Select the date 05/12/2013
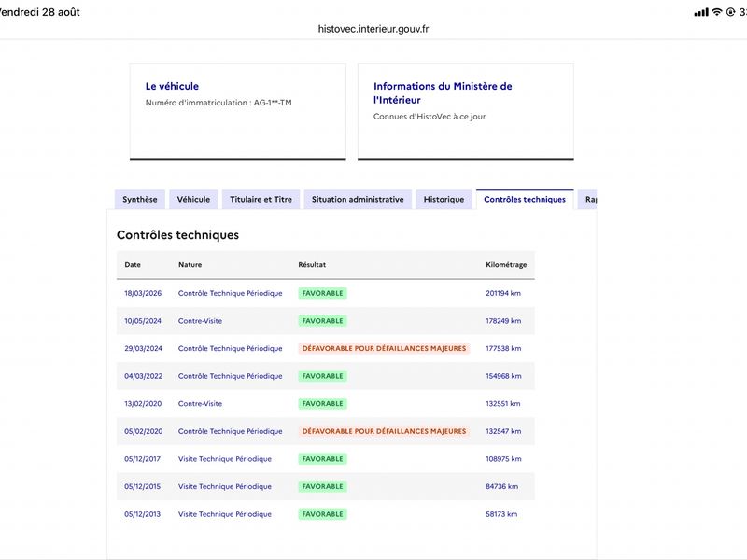This screenshot has height=560, width=747. click(x=143, y=514)
